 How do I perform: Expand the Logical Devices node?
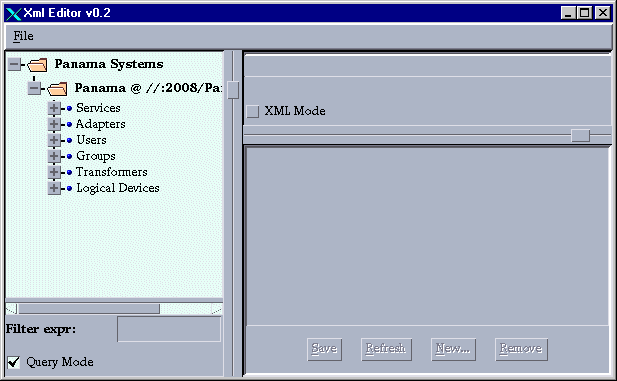tap(54, 188)
